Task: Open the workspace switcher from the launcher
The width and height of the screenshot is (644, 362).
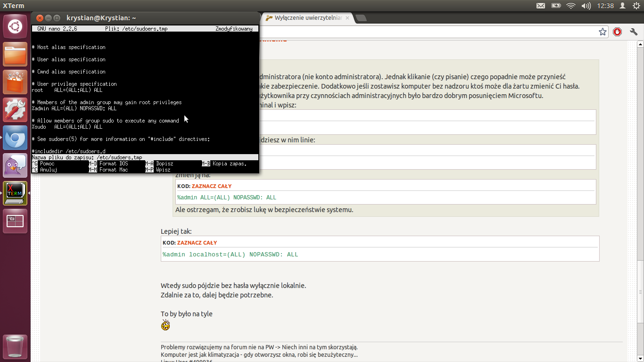Action: click(x=15, y=221)
